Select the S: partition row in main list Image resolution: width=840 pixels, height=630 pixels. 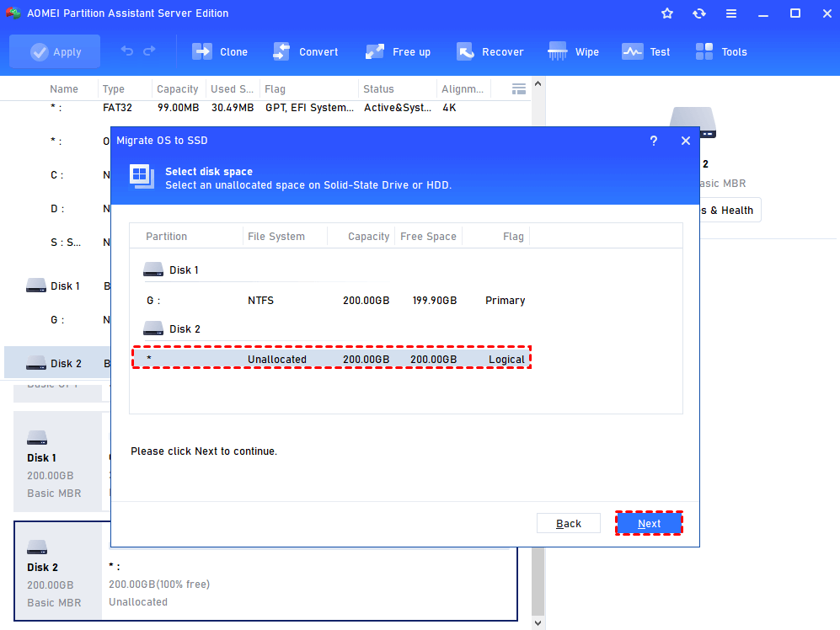(x=56, y=243)
